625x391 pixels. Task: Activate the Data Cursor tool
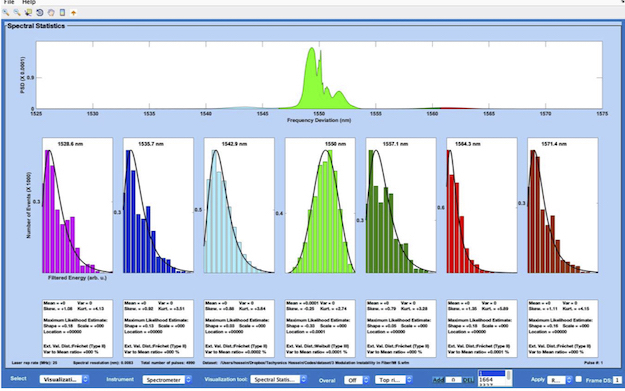28,12
